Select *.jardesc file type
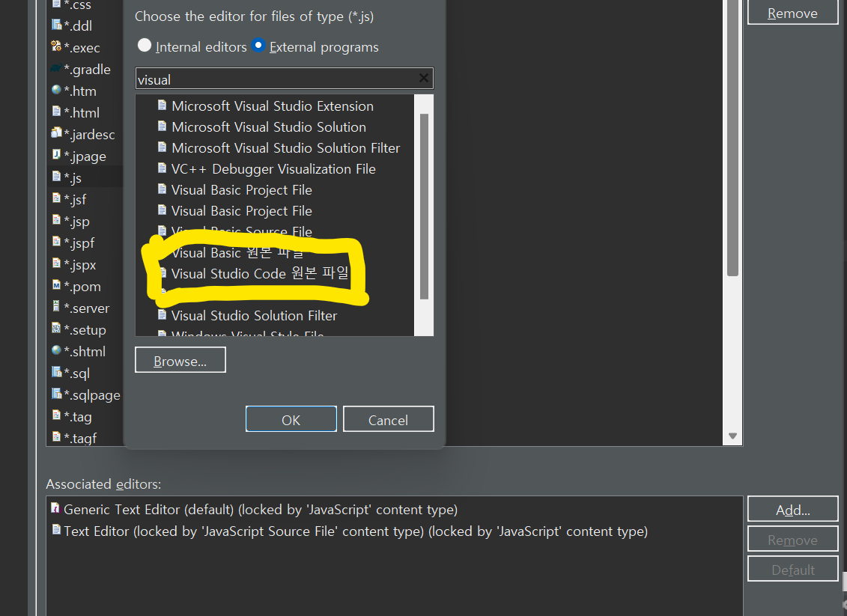Image resolution: width=847 pixels, height=616 pixels. click(x=89, y=135)
